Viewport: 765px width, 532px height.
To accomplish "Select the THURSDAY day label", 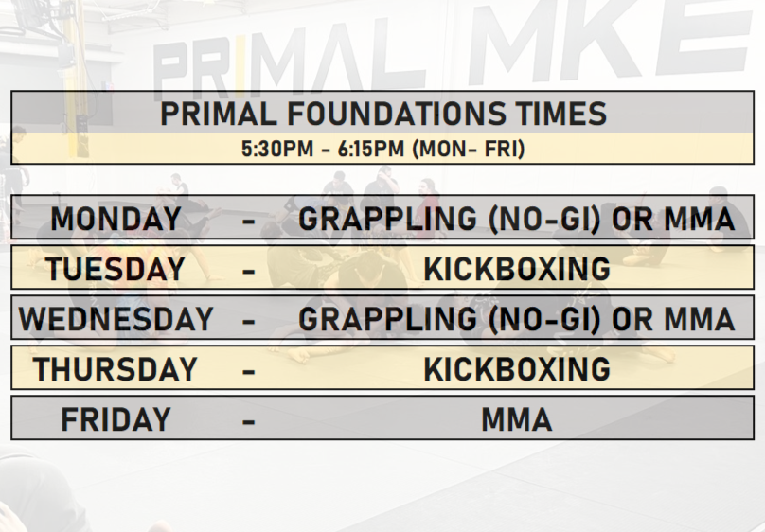I will (116, 369).
